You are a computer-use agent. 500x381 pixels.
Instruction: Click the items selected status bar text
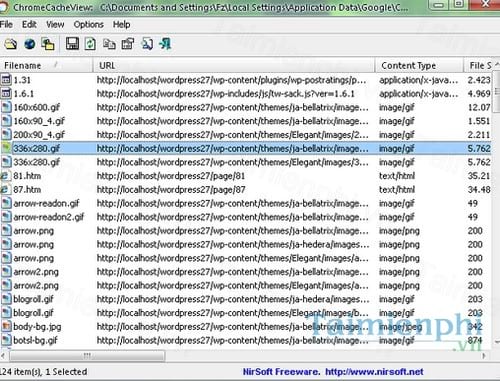(x=44, y=372)
